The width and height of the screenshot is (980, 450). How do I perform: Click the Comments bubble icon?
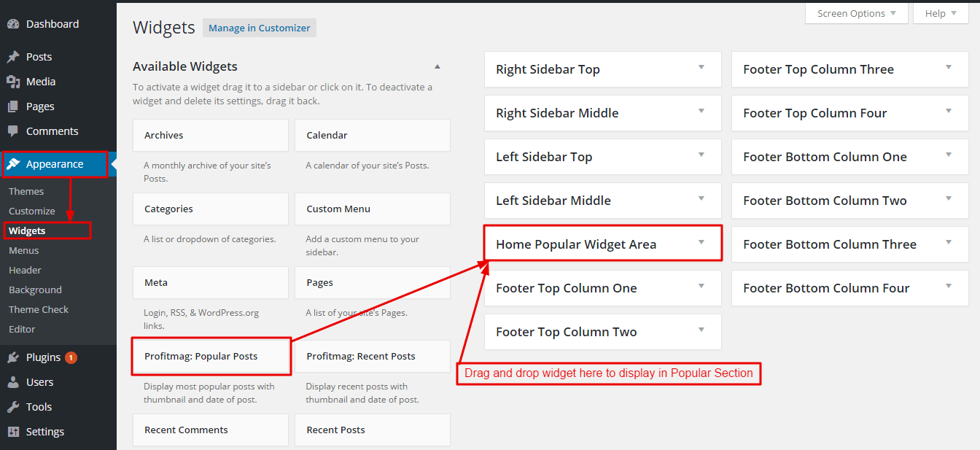(x=13, y=131)
